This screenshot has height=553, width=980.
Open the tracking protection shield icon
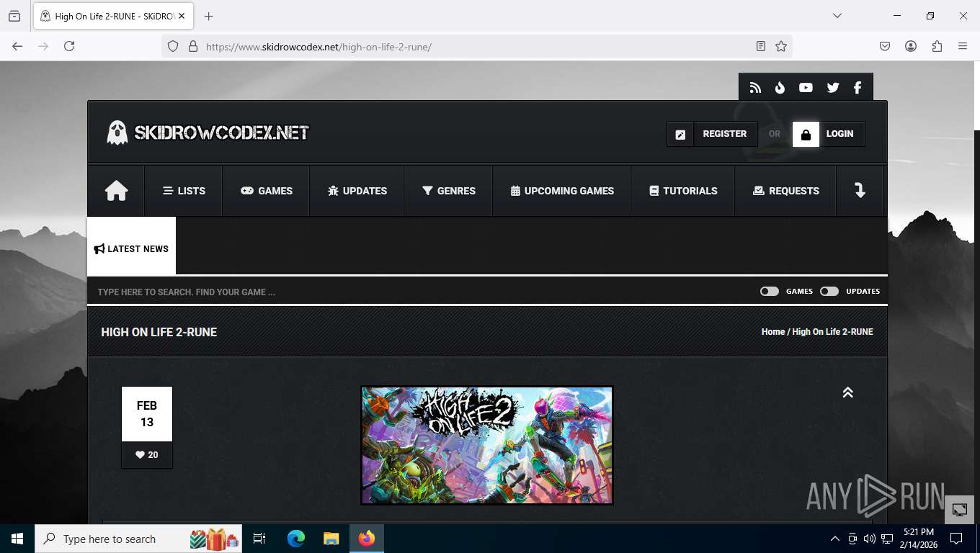(173, 46)
